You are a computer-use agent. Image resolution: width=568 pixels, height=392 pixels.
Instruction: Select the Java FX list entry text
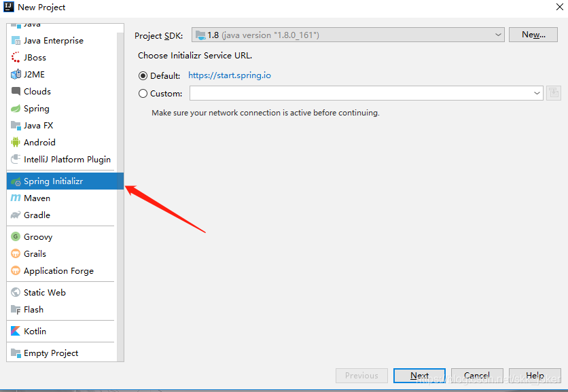coord(39,126)
